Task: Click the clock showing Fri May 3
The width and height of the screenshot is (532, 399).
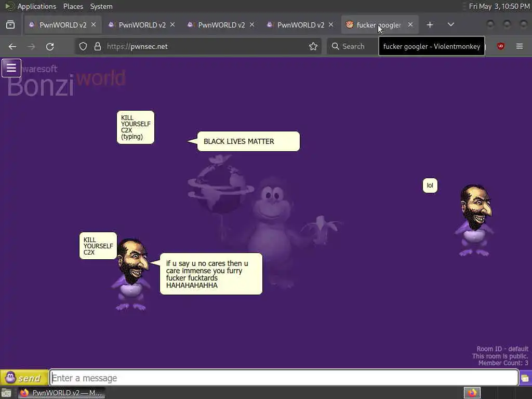Action: (499, 6)
